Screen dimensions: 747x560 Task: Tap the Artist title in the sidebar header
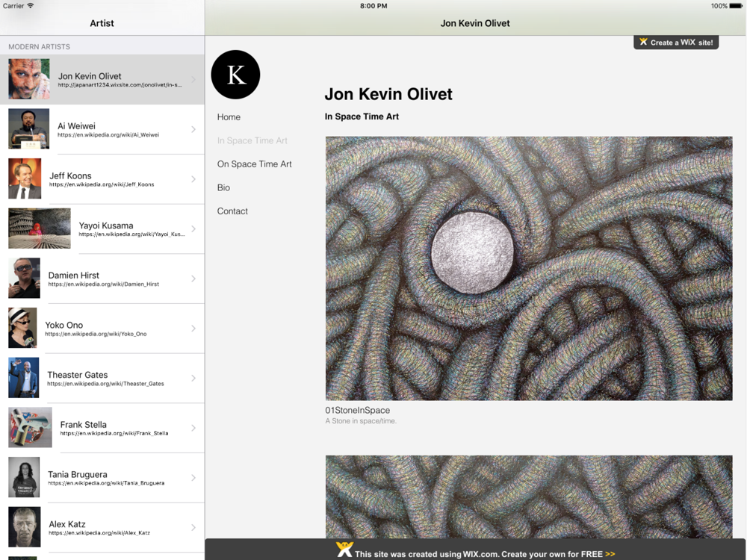[x=102, y=23]
